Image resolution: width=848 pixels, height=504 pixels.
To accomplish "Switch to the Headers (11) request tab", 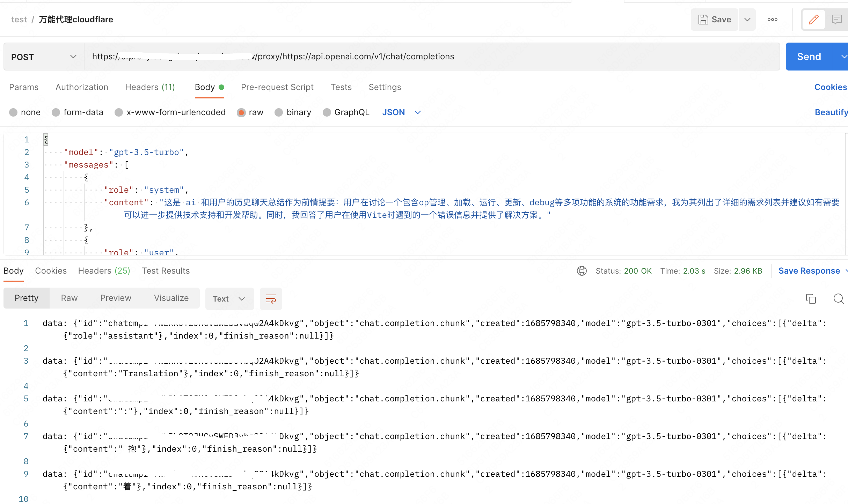I will [150, 87].
